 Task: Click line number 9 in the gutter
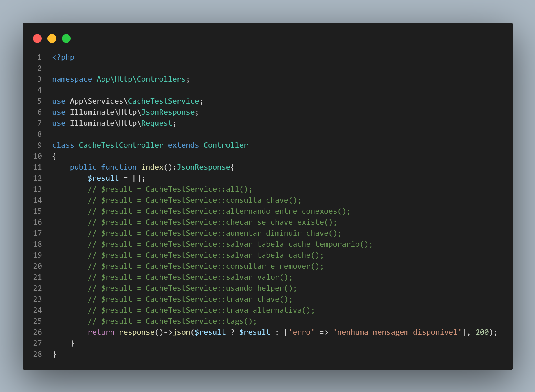[x=39, y=145]
